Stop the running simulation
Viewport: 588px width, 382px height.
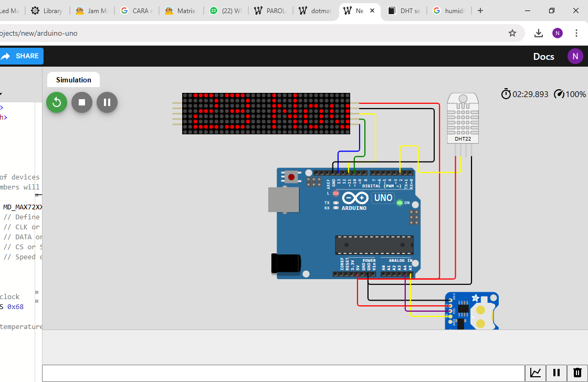pos(82,102)
